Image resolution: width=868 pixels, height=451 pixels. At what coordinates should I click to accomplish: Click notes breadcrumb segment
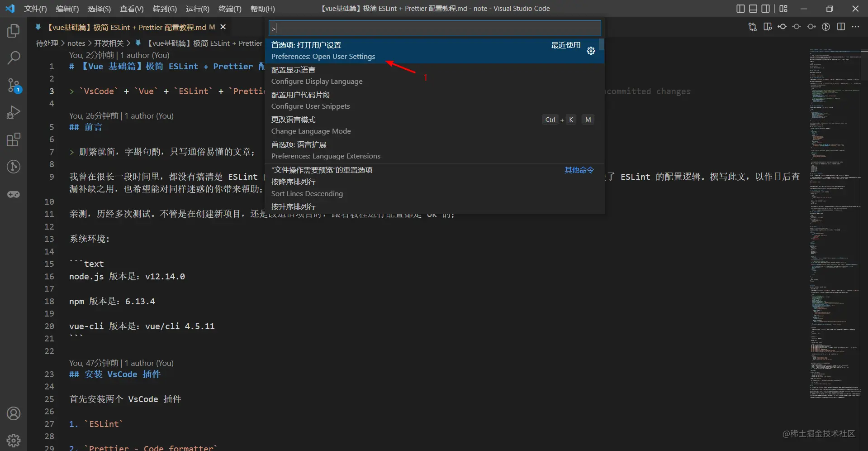[x=76, y=43]
